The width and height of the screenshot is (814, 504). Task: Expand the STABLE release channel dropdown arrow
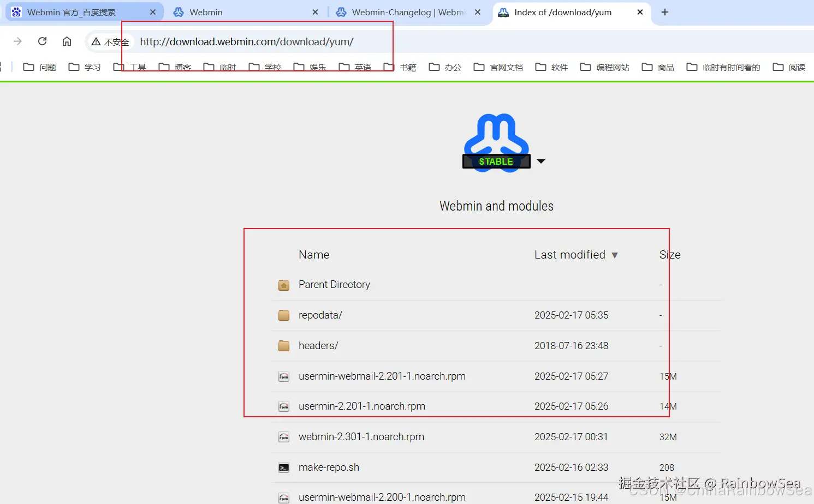coord(541,161)
